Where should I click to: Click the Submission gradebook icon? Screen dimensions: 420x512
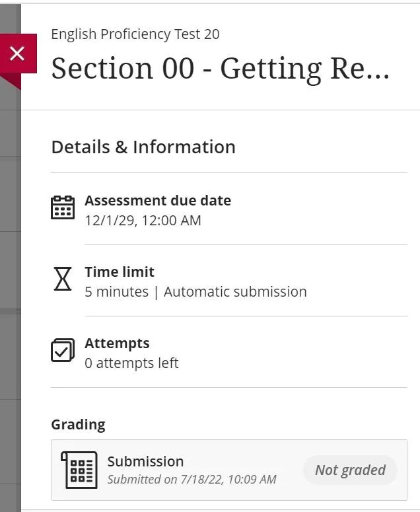(x=79, y=470)
